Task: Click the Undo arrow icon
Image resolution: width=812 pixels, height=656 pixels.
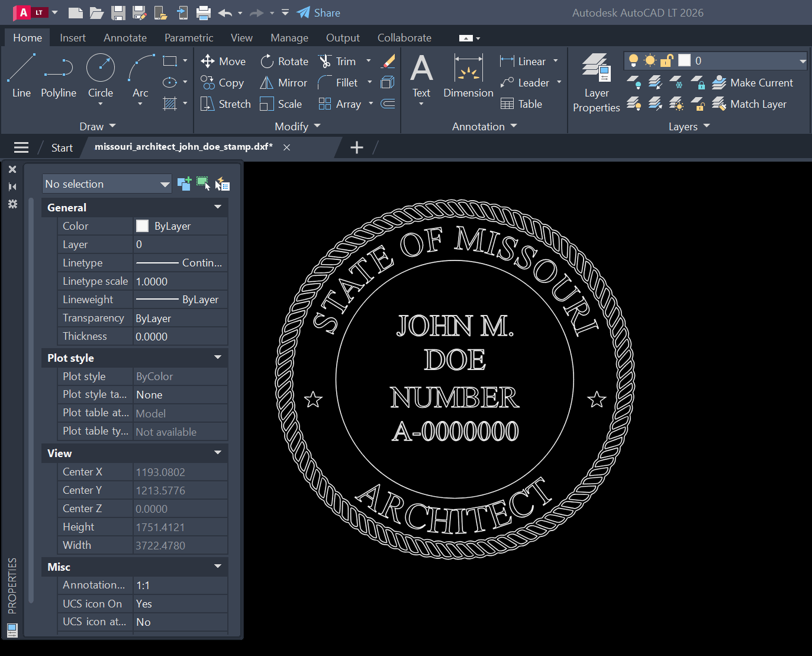Action: [225, 12]
